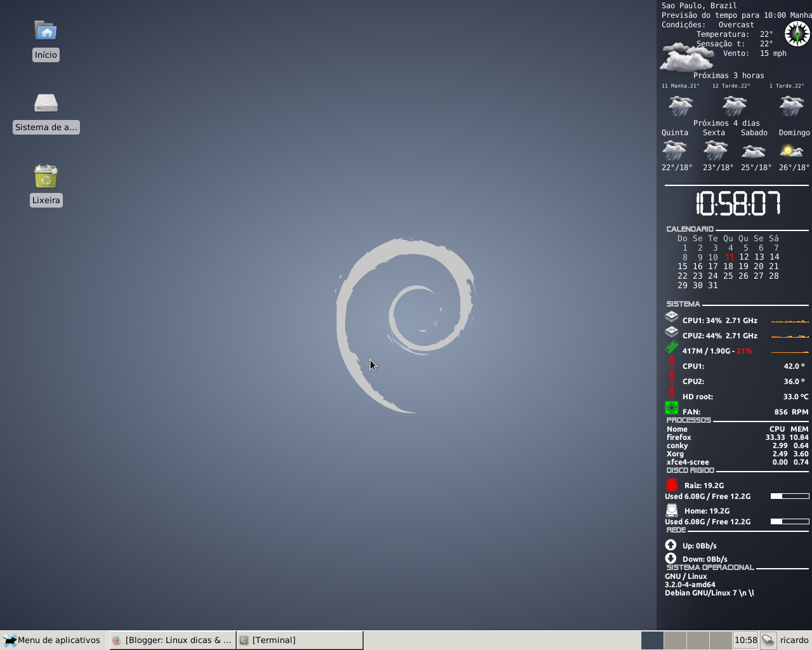
Task: Click the firefox process row
Action: coord(737,437)
